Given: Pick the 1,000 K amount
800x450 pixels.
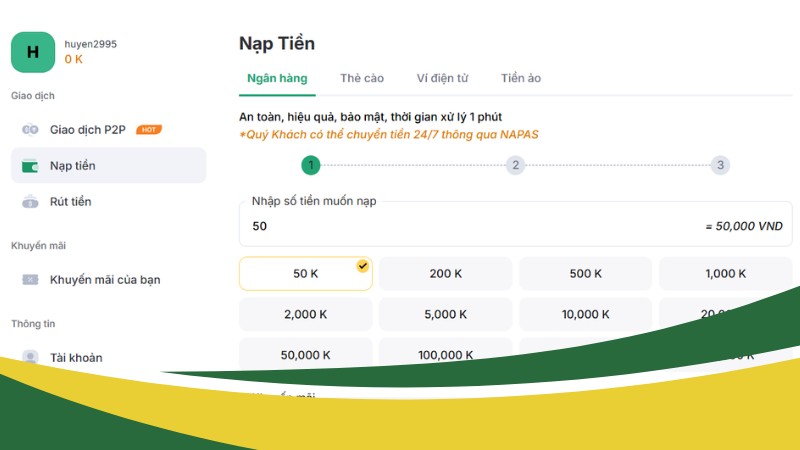Looking at the screenshot, I should coord(725,274).
